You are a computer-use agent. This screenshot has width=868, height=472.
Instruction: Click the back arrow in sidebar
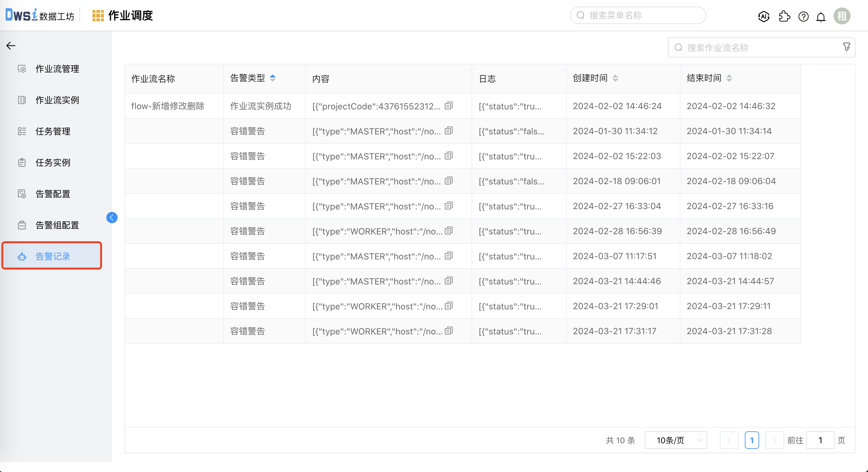pyautogui.click(x=11, y=46)
